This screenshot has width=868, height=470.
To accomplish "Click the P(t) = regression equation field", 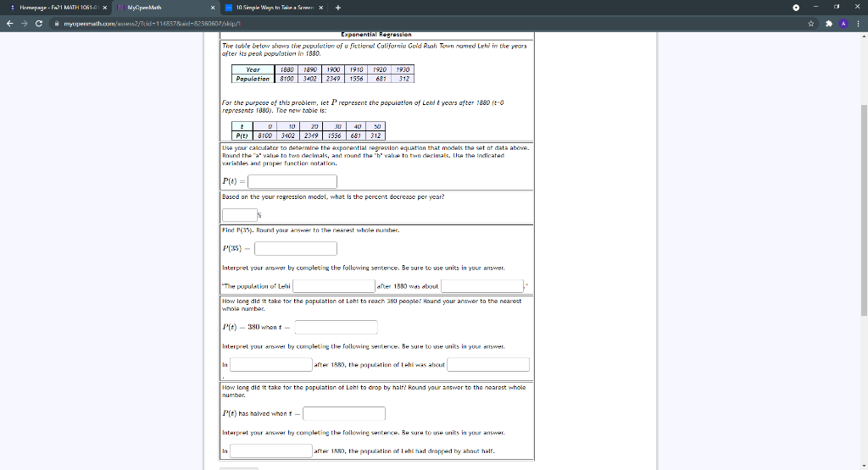I will pyautogui.click(x=292, y=181).
